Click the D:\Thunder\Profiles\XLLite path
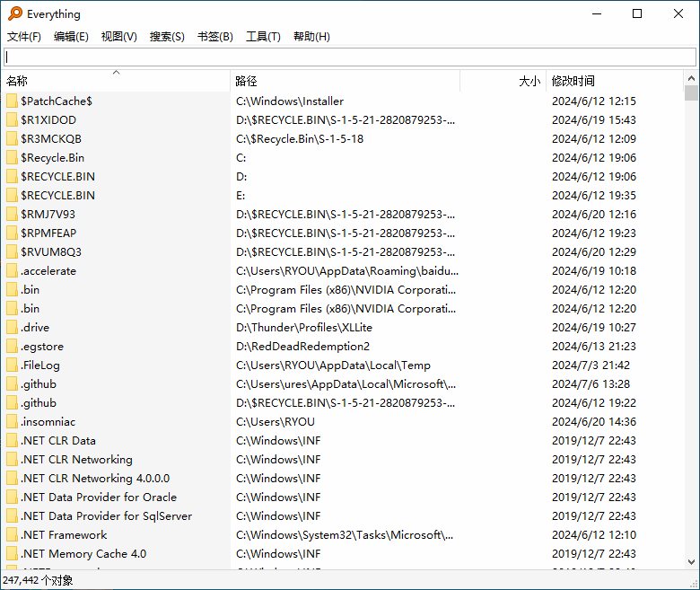Image resolution: width=700 pixels, height=590 pixels. pyautogui.click(x=304, y=328)
